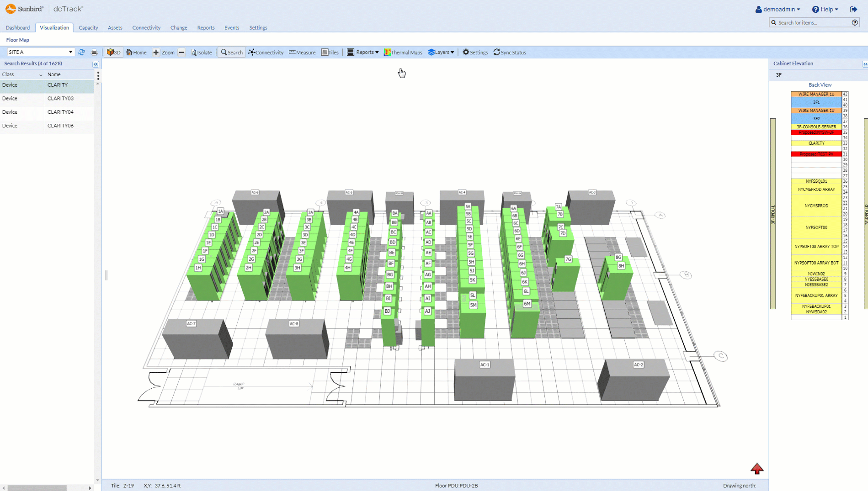Viewport: 868px width, 491px height.
Task: Open Thermal Maps
Action: pyautogui.click(x=403, y=53)
